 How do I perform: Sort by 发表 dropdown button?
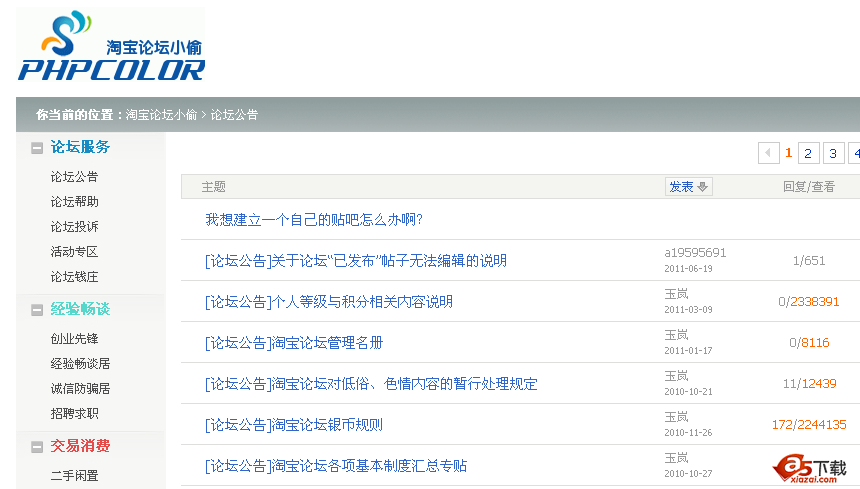689,186
